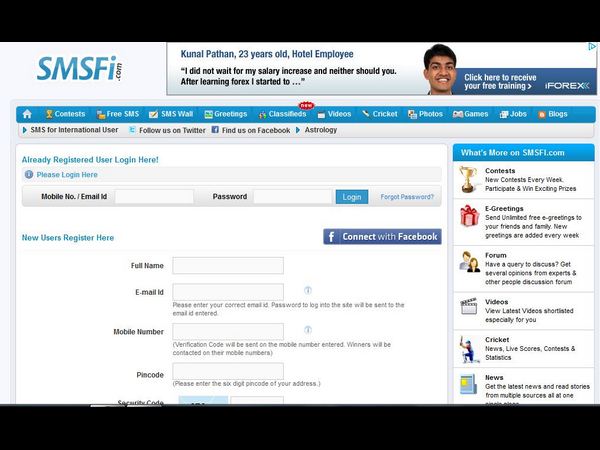Open the E-Greetings sidebar heading
The width and height of the screenshot is (600, 450).
[504, 209]
